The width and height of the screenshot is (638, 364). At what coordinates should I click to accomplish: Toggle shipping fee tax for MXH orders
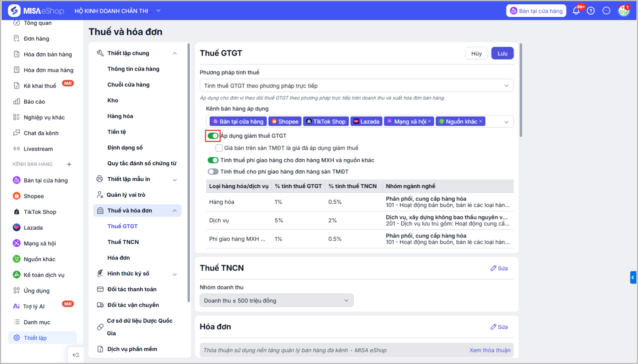tap(213, 160)
